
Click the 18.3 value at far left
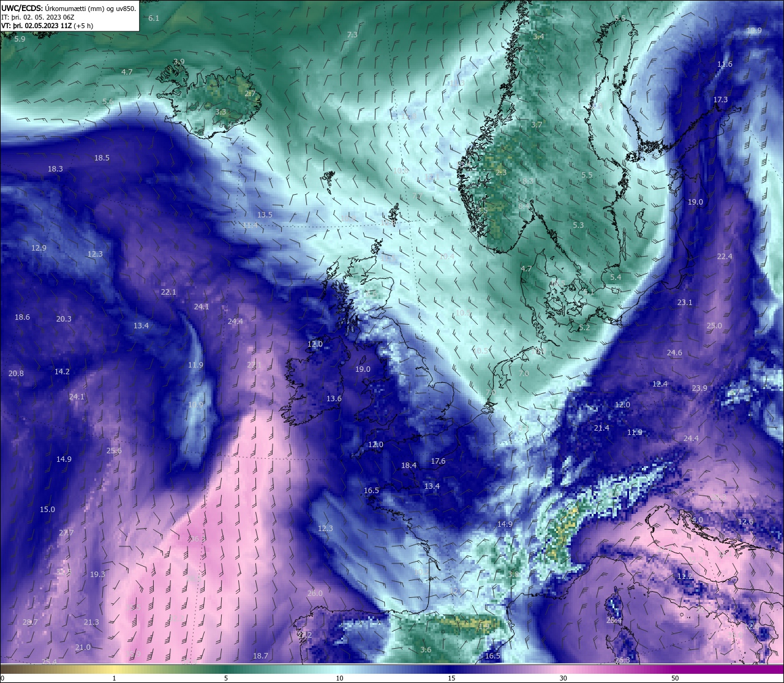point(55,168)
